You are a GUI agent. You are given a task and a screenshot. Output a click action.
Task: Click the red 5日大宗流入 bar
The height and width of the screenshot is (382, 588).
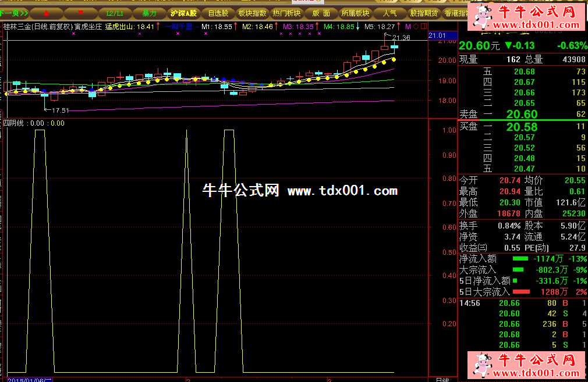[521, 292]
